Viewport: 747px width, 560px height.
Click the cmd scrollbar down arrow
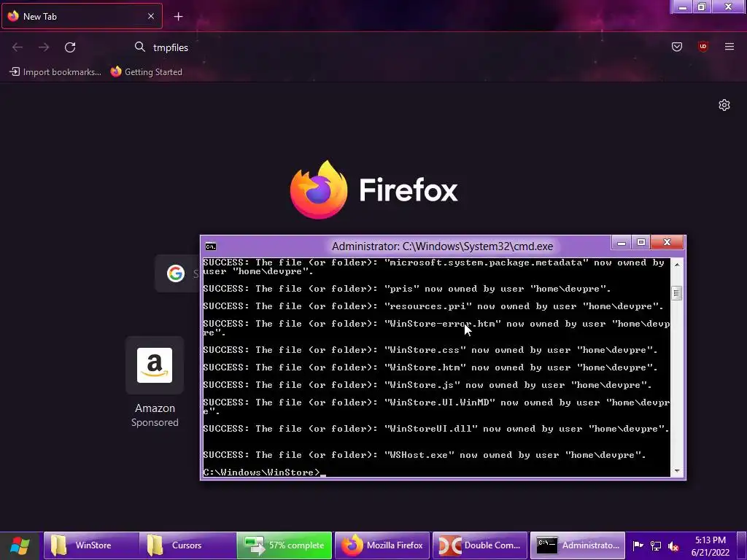[676, 471]
